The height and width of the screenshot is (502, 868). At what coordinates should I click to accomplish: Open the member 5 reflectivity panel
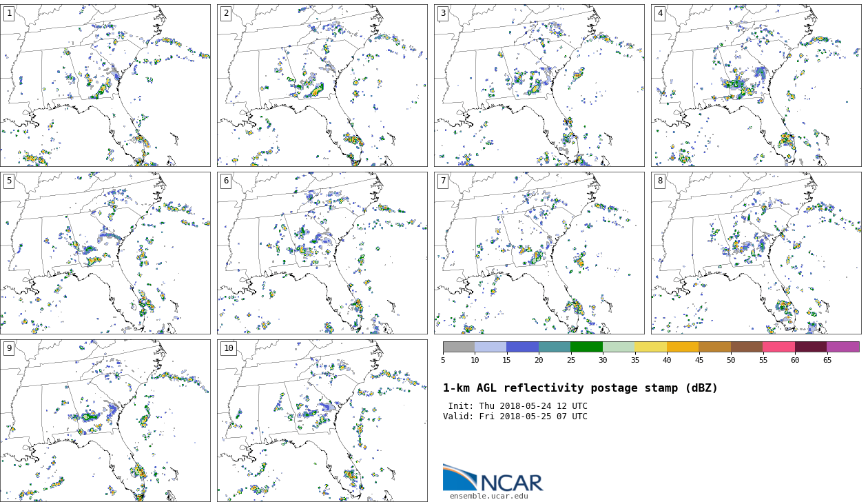(105, 253)
